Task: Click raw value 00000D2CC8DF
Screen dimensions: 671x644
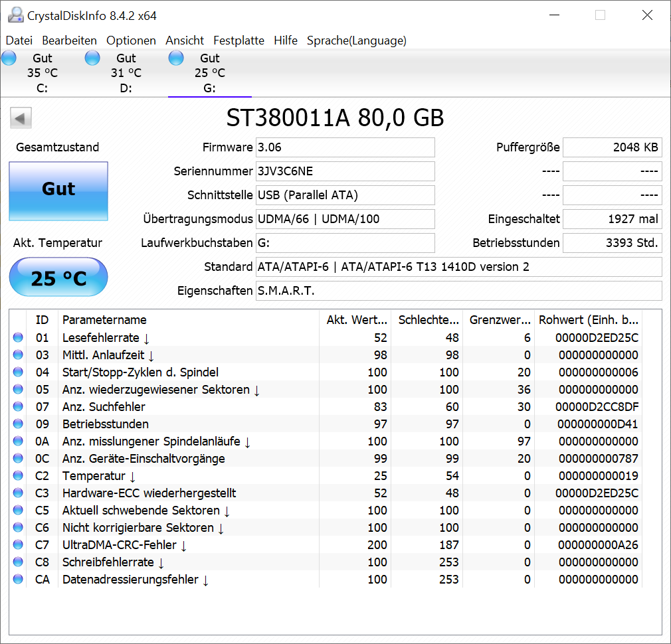Action: [x=597, y=407]
